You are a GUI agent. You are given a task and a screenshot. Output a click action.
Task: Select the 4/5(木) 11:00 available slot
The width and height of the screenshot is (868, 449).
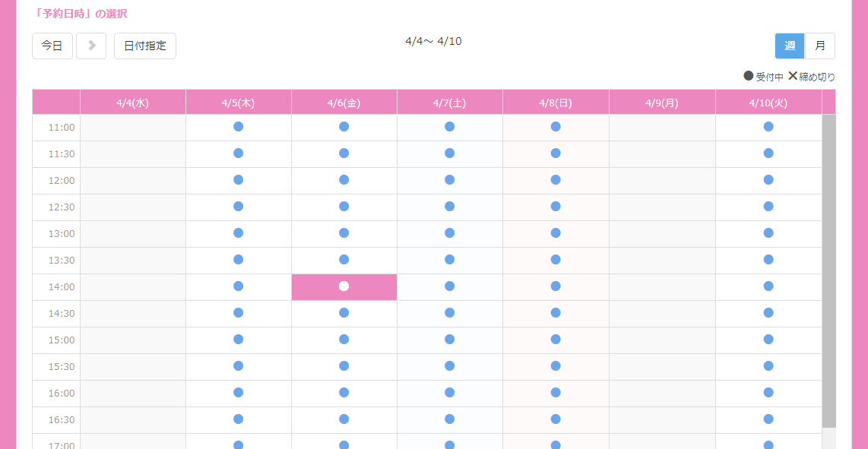coord(238,127)
